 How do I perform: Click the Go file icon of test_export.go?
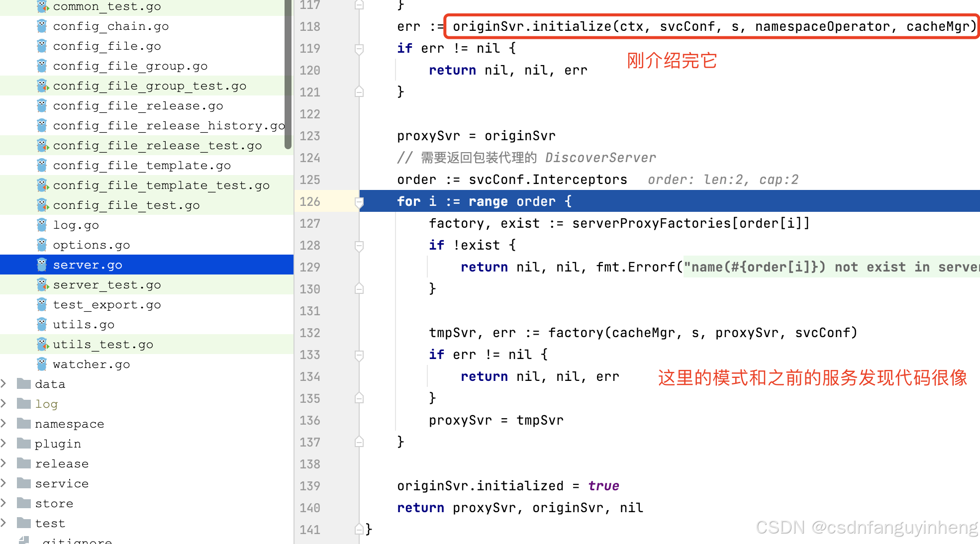(42, 304)
